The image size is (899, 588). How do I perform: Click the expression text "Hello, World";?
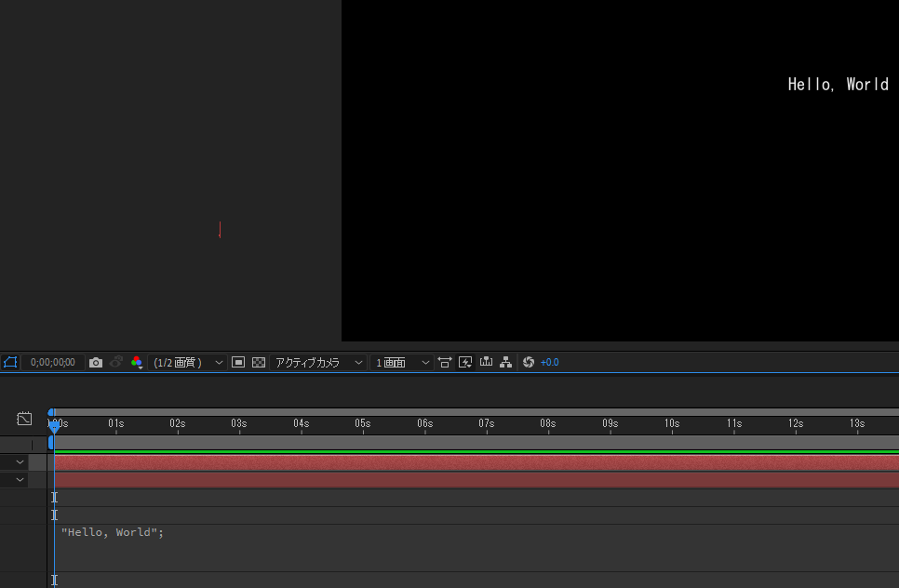coord(113,532)
